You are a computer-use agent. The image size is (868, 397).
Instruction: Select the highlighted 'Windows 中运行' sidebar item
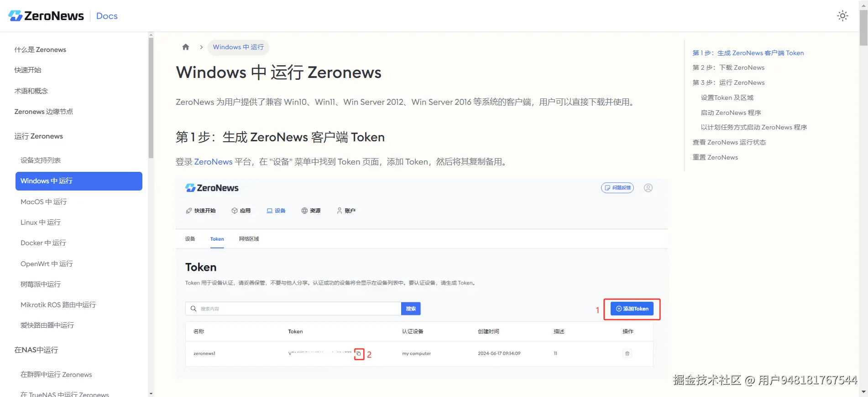point(79,181)
